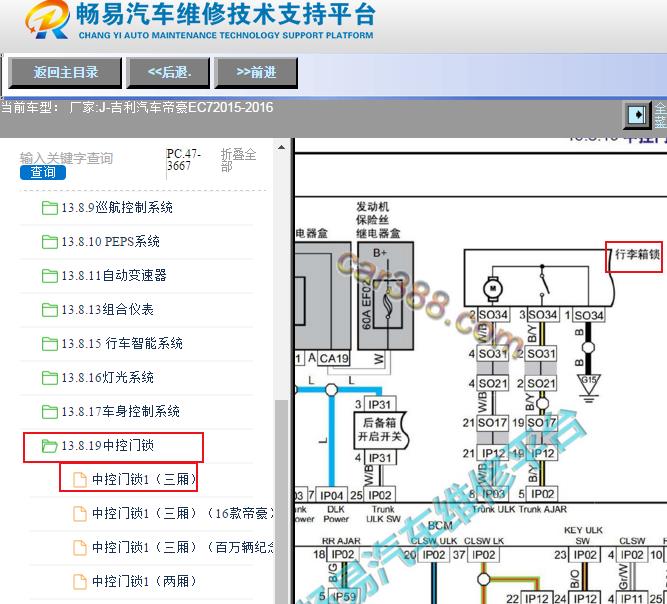The width and height of the screenshot is (667, 604).
Task: Click the 发动机保险丝继电器盒 label
Action: point(378,220)
